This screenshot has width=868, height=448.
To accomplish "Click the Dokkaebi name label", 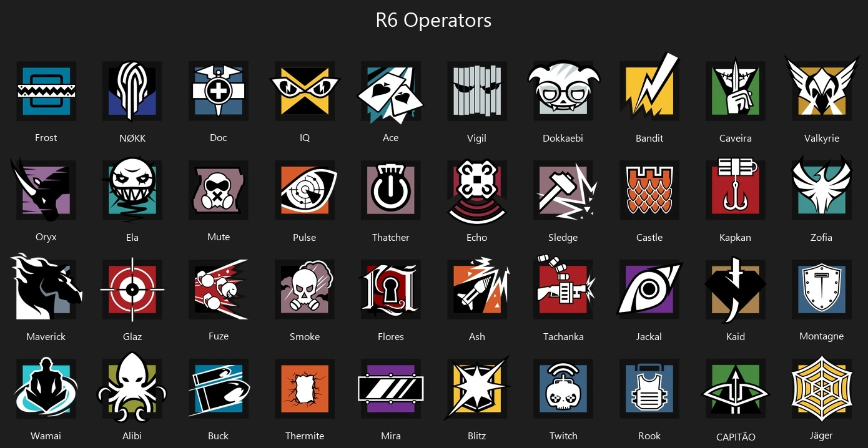I will pyautogui.click(x=563, y=138).
